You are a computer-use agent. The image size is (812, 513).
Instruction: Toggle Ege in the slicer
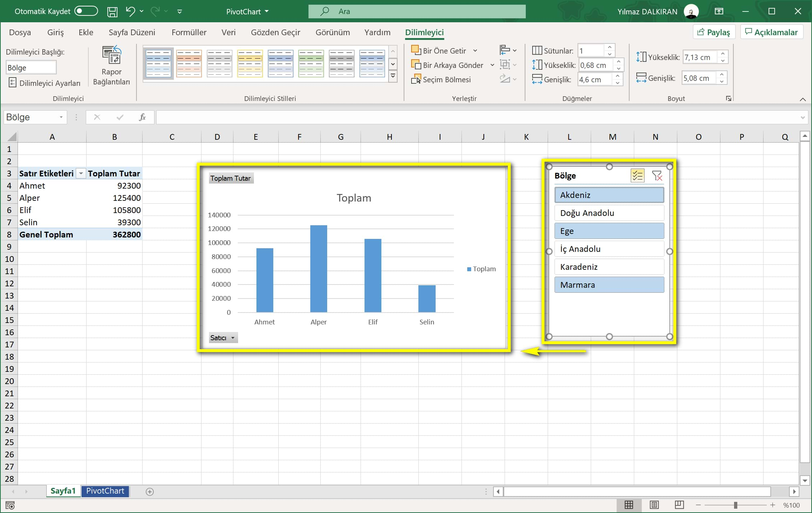click(x=609, y=231)
